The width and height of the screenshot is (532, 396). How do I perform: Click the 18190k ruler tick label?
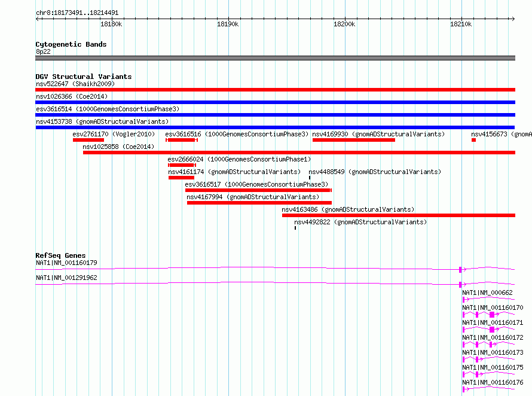228,24
